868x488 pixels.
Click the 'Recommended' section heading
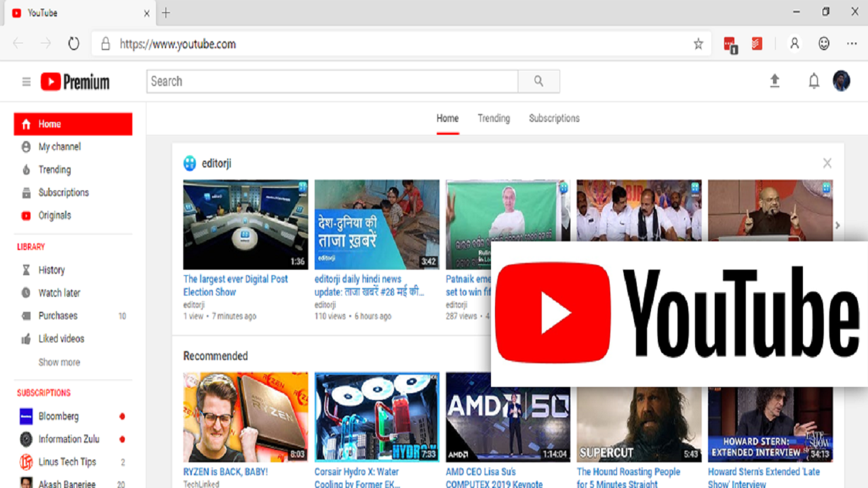pos(216,356)
